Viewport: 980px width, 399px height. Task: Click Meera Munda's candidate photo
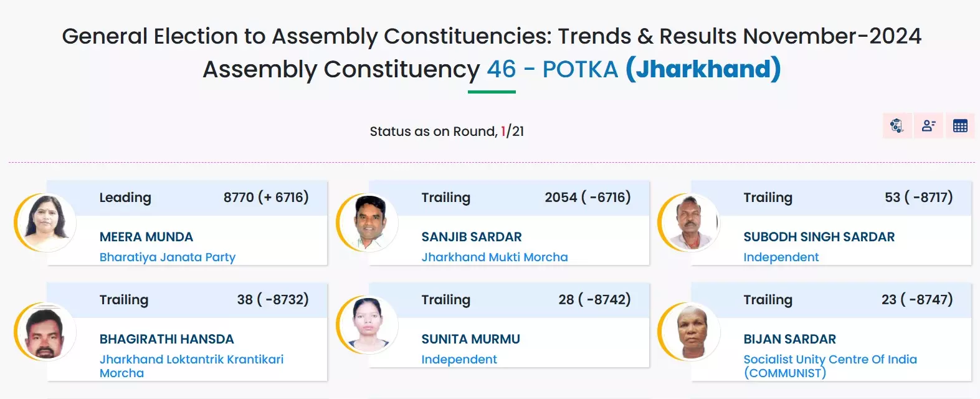click(x=45, y=223)
